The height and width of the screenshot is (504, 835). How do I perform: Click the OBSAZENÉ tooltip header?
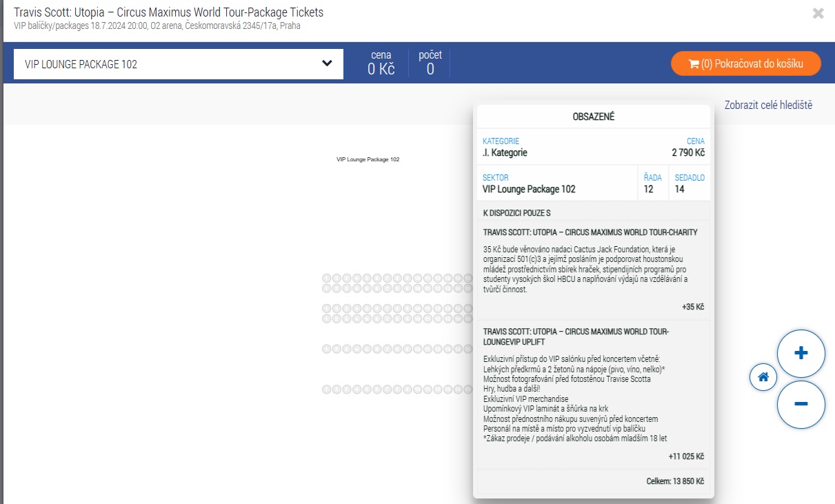(593, 117)
